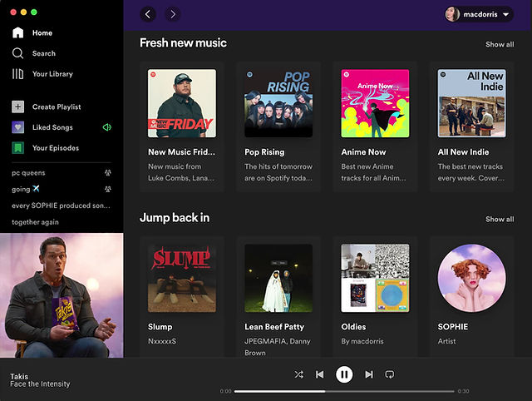Open the together again playlist
Screen dimensions: 532x401
click(35, 222)
